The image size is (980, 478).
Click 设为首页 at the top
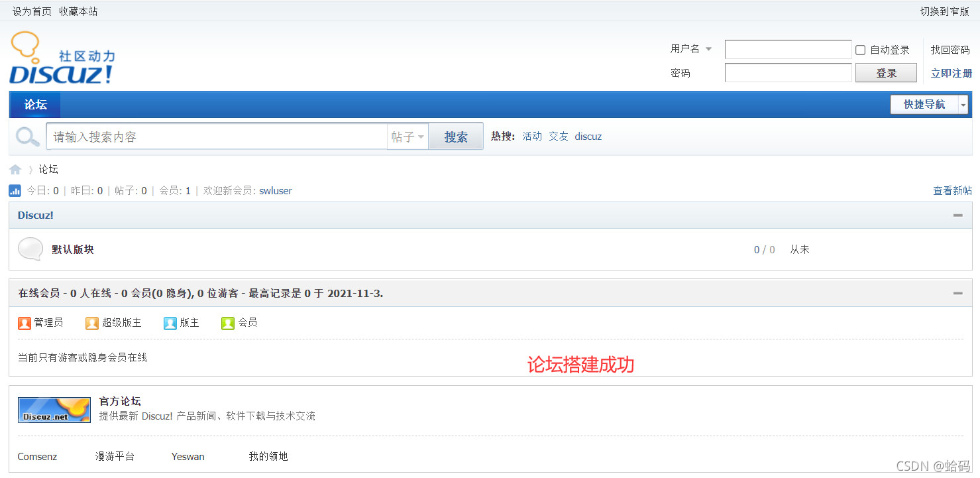[32, 11]
